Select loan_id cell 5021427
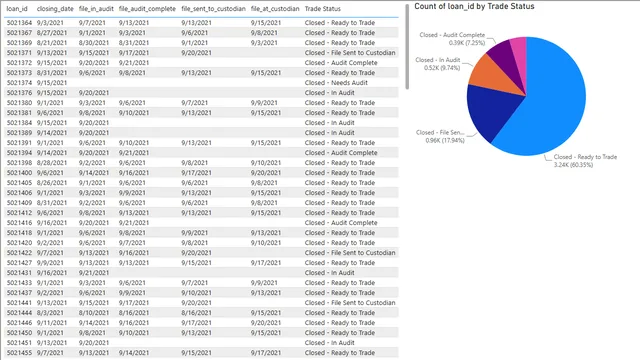This screenshot has height=360, width=640. (x=19, y=263)
